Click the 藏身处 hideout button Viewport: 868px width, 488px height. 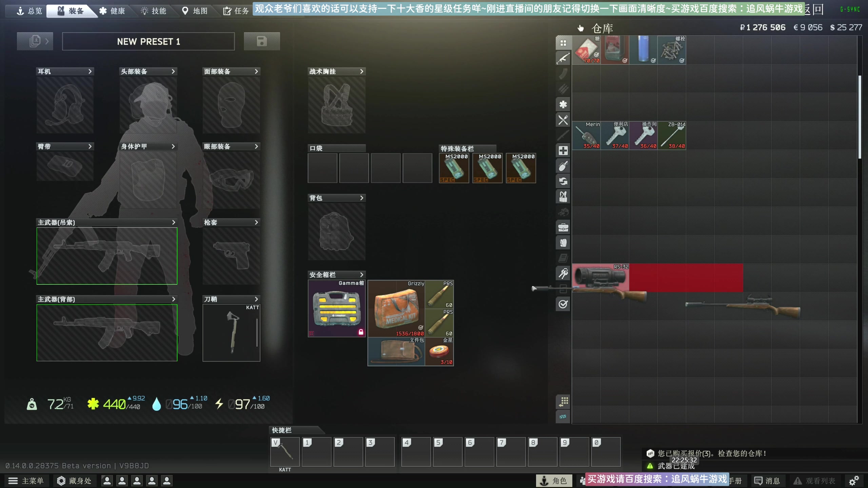click(74, 481)
